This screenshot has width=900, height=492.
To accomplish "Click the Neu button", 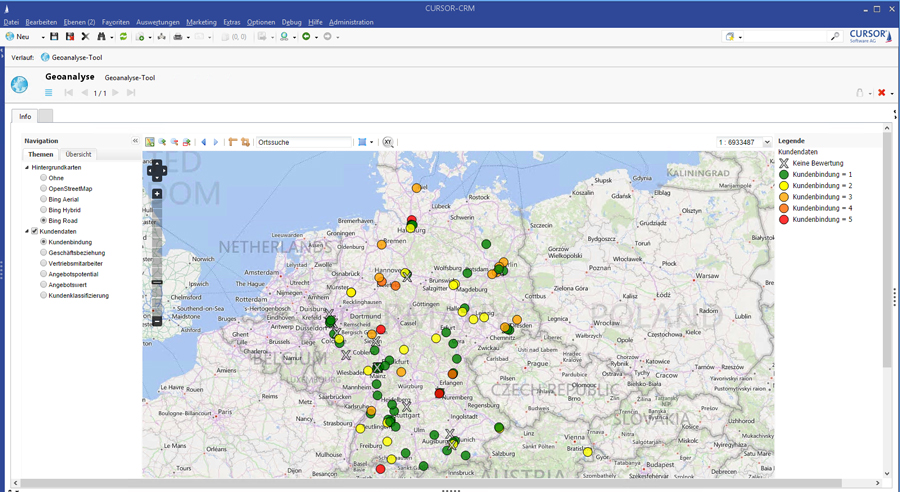I will coord(17,37).
